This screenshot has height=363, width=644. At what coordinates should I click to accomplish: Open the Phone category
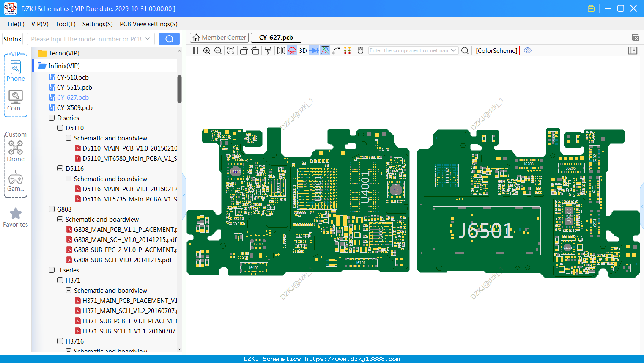[16, 71]
